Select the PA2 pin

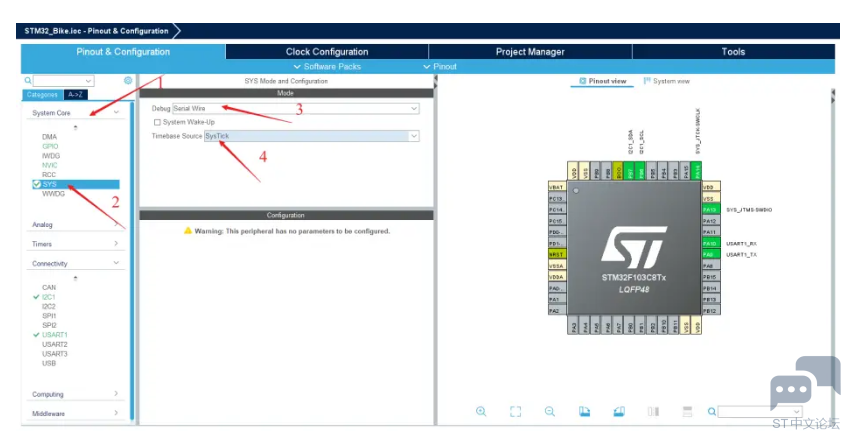click(557, 311)
